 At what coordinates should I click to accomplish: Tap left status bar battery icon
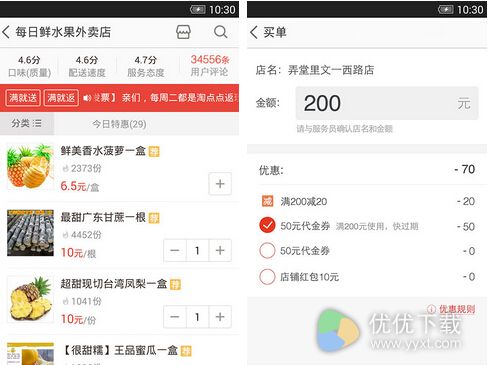[x=198, y=10]
